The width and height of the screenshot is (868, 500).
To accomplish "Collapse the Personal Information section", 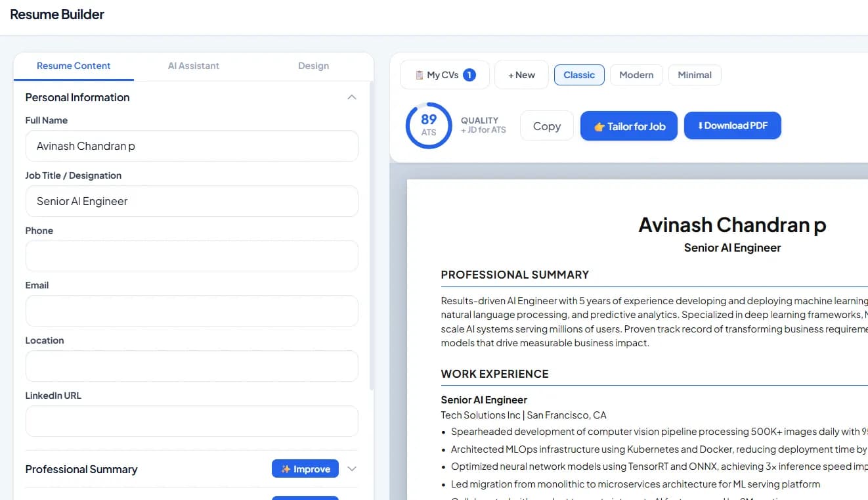I will 352,97.
